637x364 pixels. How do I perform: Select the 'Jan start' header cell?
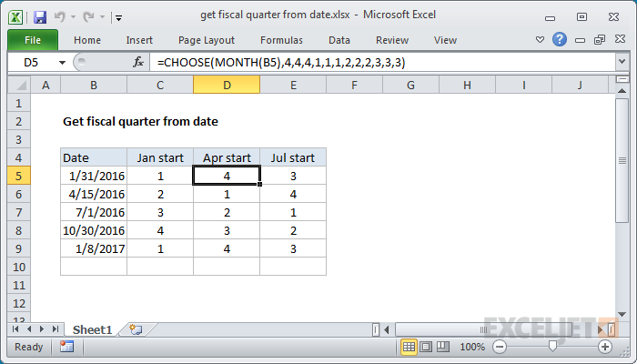pos(160,157)
